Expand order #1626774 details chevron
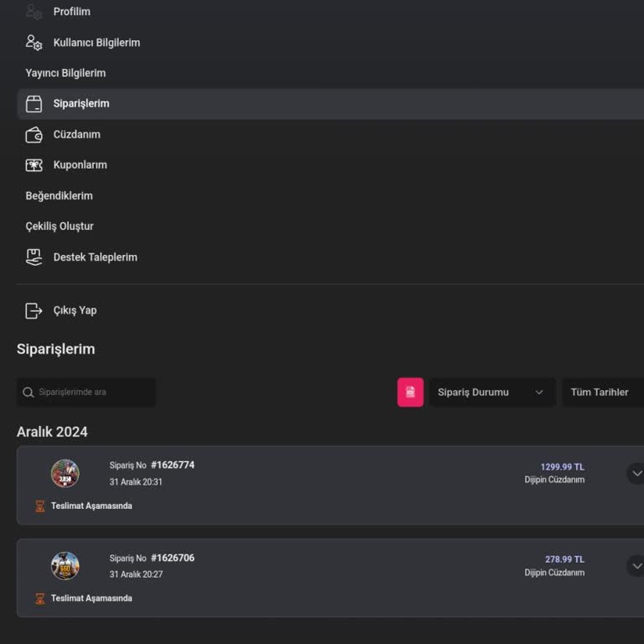644x644 pixels. pyautogui.click(x=636, y=474)
